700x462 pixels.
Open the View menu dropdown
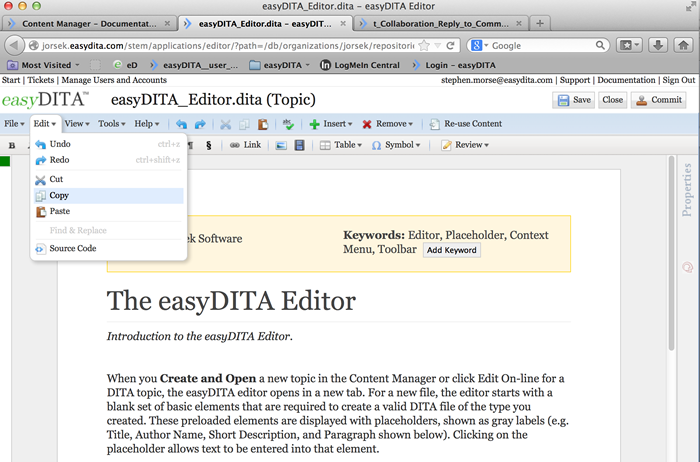(x=77, y=124)
